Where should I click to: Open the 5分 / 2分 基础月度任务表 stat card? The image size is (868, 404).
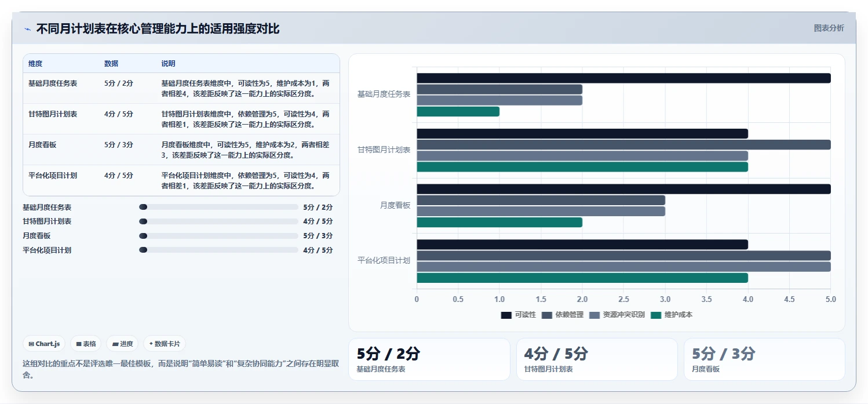(429, 359)
